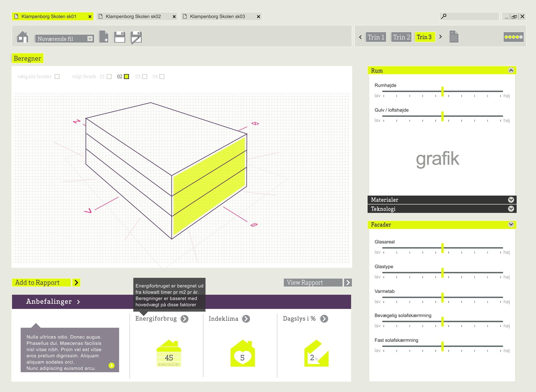Image resolution: width=536 pixels, height=392 pixels.
Task: Open View Rapport button
Action: [313, 282]
